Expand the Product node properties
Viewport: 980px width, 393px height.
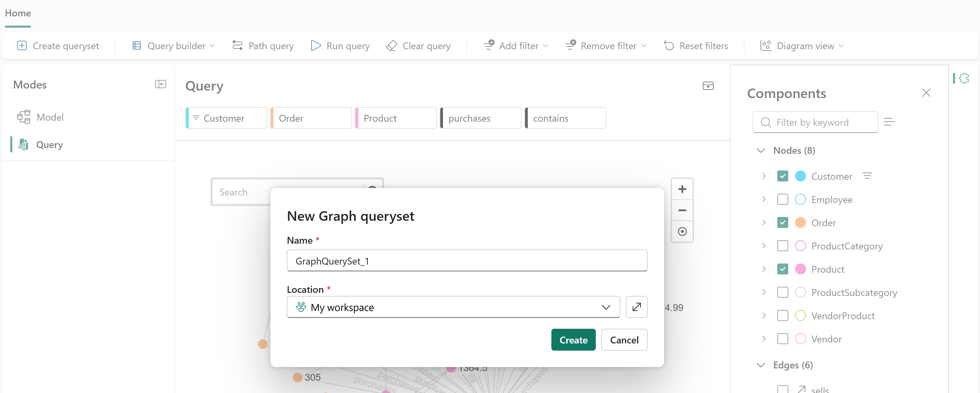[764, 269]
